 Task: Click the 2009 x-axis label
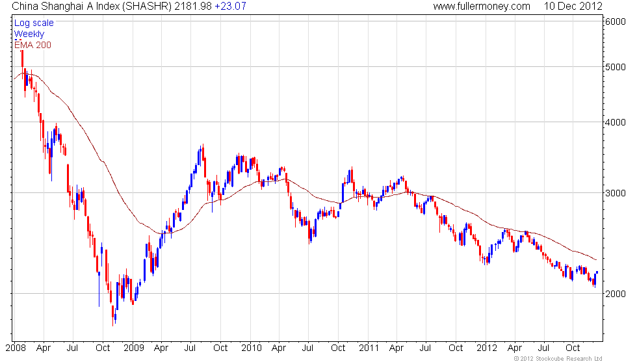point(134,348)
